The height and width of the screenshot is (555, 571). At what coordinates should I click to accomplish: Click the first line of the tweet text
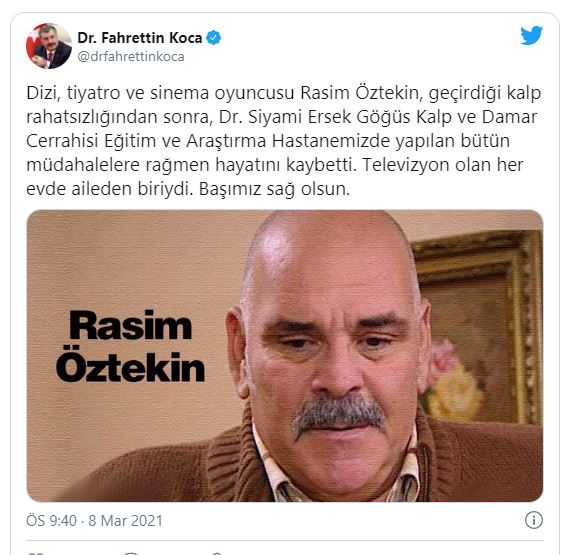click(283, 93)
